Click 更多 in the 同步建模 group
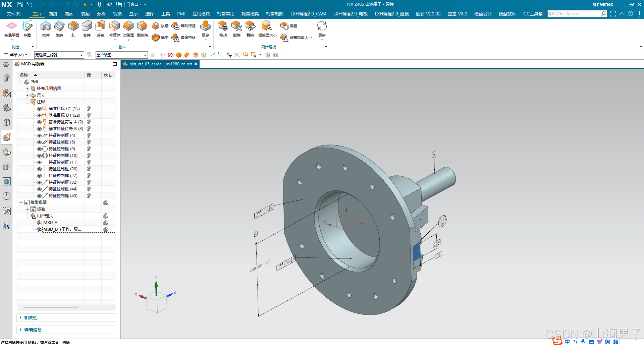This screenshot has height=345, width=644. point(322,31)
